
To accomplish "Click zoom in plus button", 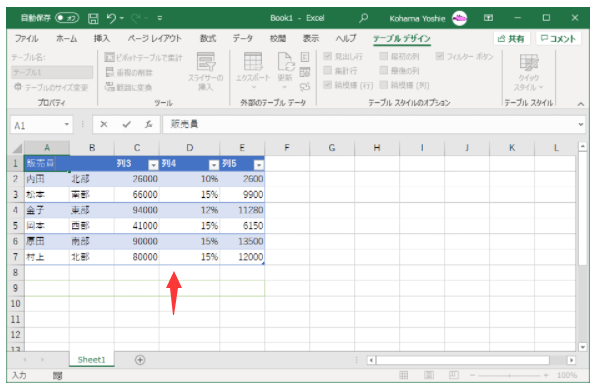I will point(546,375).
